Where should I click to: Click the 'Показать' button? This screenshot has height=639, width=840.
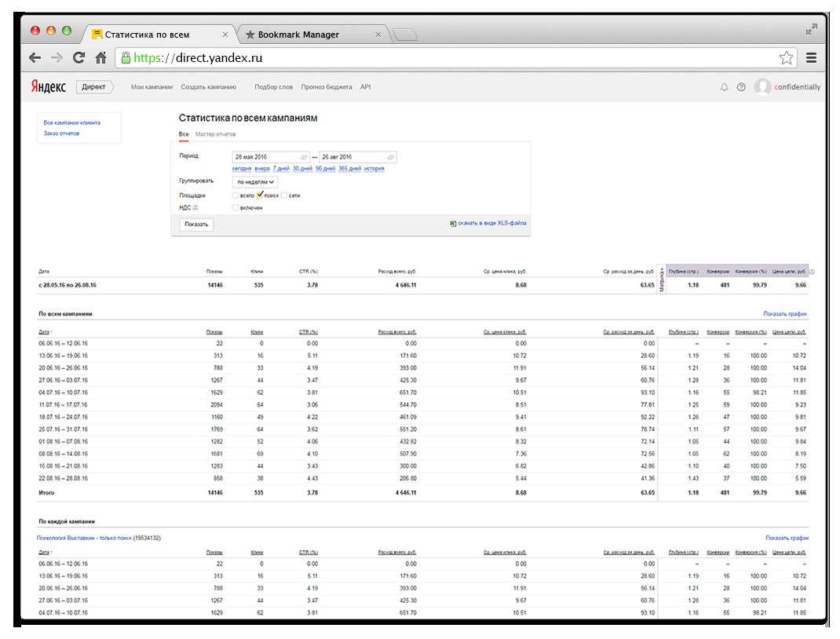[x=196, y=225]
